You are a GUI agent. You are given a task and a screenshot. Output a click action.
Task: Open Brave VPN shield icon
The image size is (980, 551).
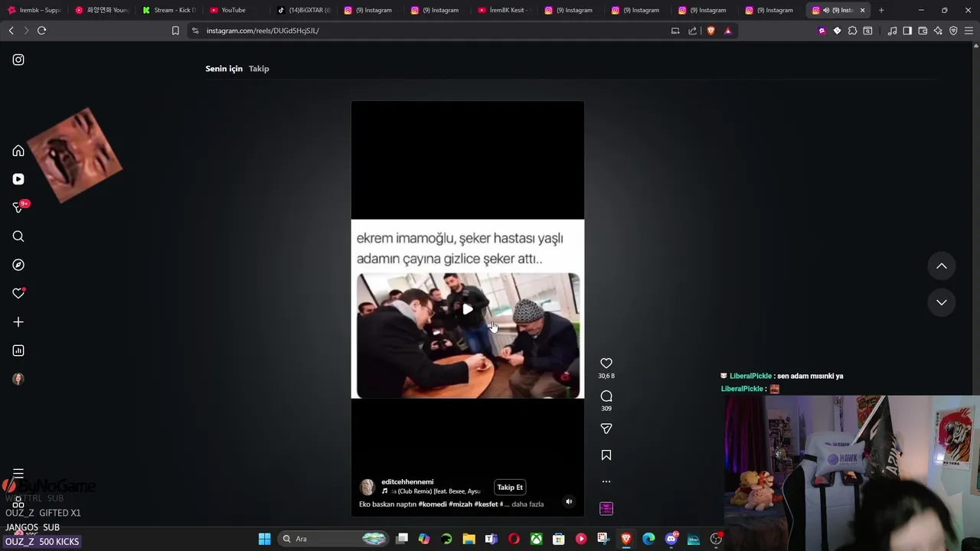point(953,31)
